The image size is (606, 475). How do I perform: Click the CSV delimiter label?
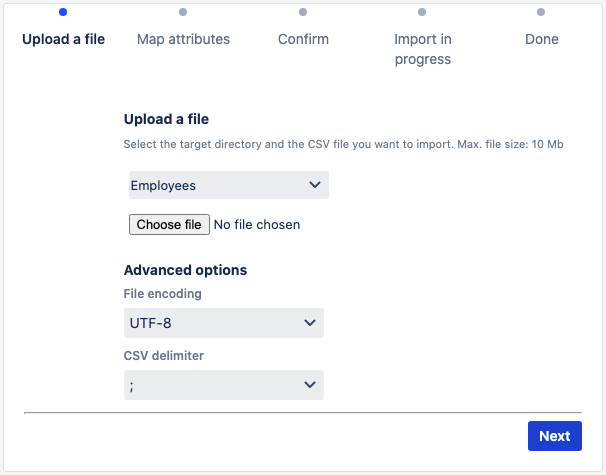click(x=164, y=355)
